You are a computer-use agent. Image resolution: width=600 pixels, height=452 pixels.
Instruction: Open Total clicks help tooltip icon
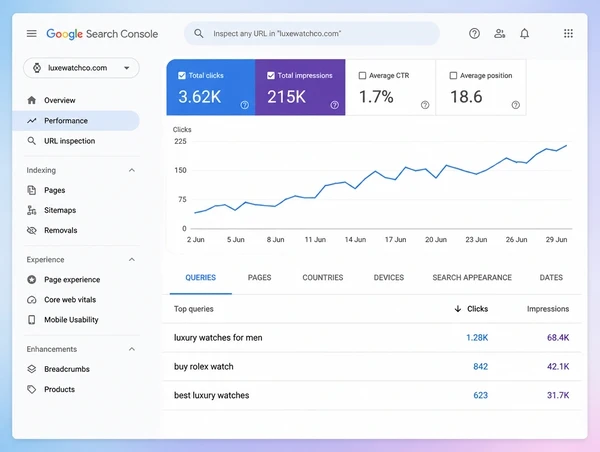tap(245, 105)
